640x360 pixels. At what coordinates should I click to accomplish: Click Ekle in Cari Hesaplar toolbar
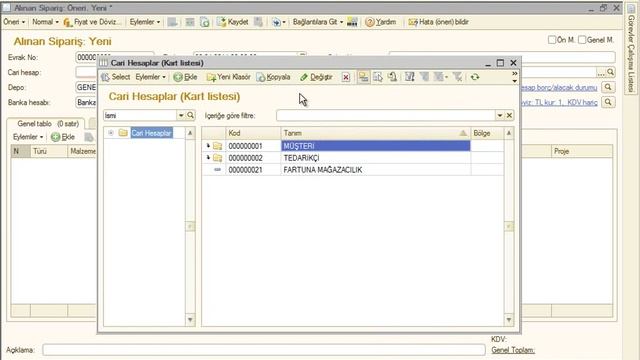pos(185,77)
